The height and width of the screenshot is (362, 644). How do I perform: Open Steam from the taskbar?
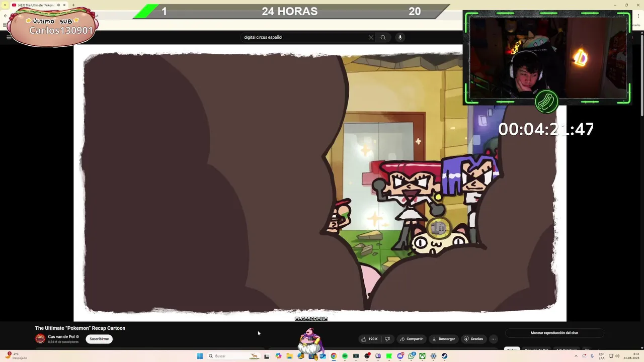point(444,356)
